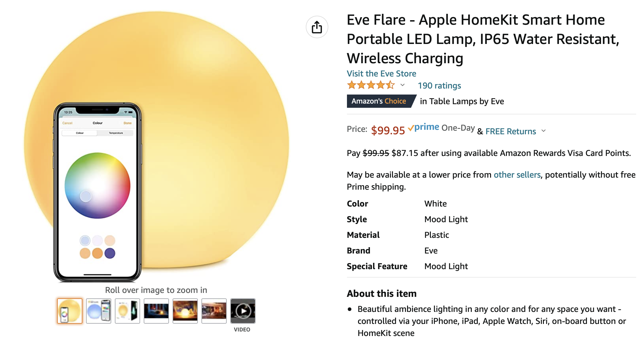Show the third product thumbnail image
Viewport: 644px width, 339px height.
pos(127,311)
